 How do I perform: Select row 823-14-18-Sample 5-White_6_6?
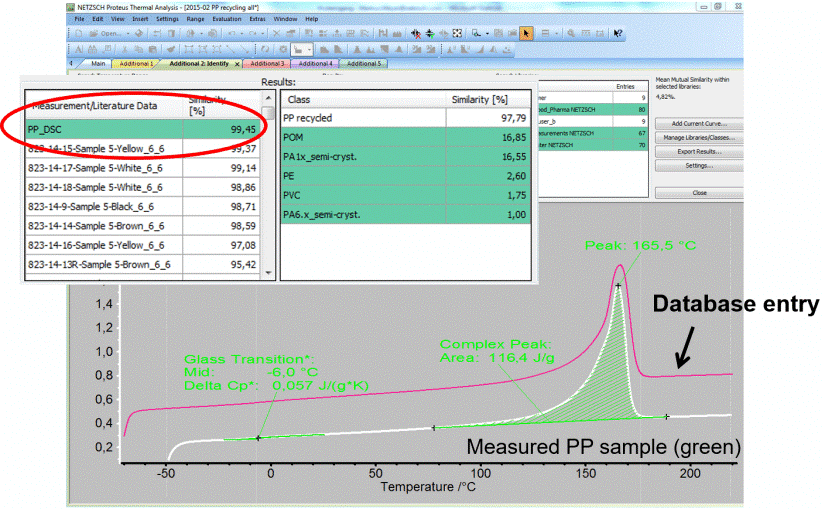click(143, 187)
